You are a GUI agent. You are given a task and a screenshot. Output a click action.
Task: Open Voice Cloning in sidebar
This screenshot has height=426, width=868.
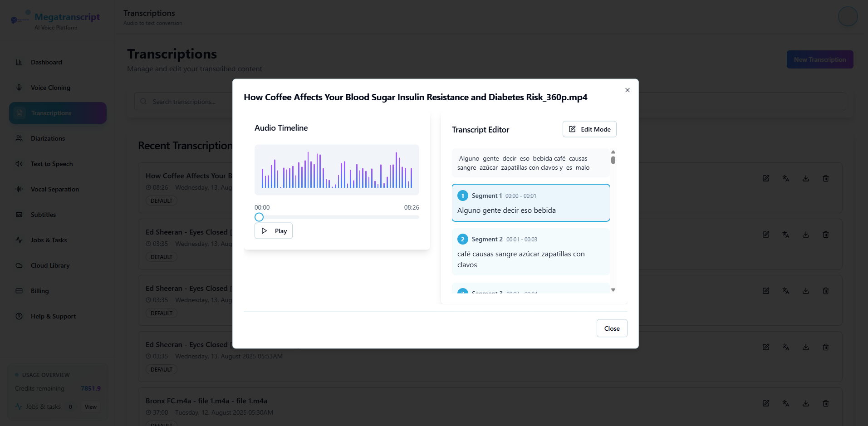pyautogui.click(x=50, y=88)
